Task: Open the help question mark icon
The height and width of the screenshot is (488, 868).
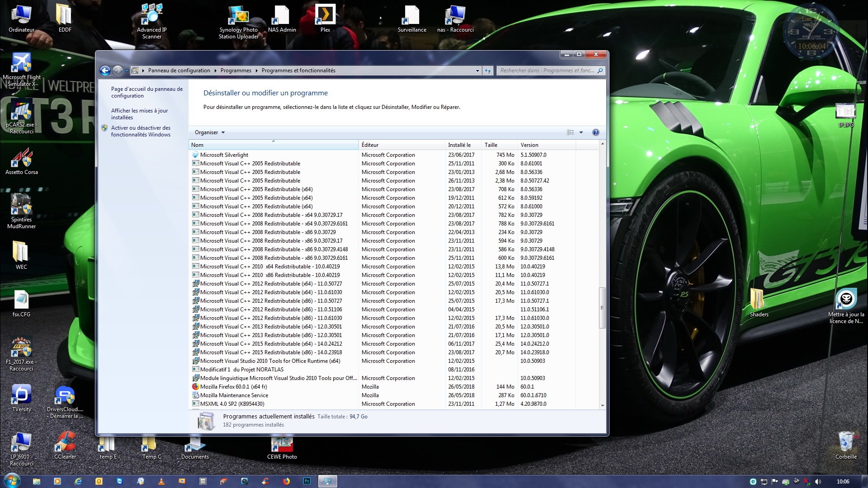Action: (595, 132)
